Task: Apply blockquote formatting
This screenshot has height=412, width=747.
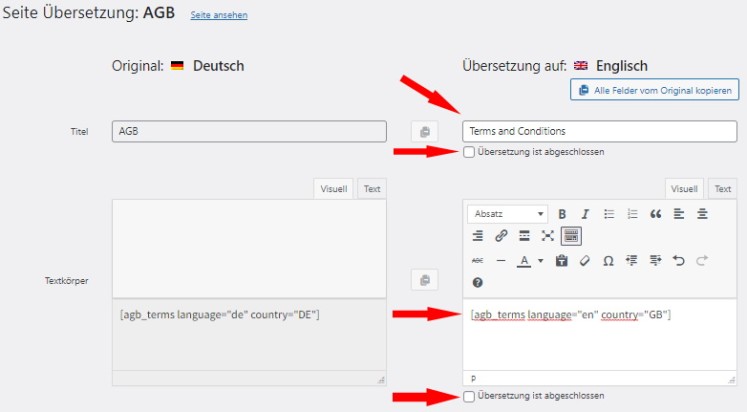Action: tap(656, 214)
